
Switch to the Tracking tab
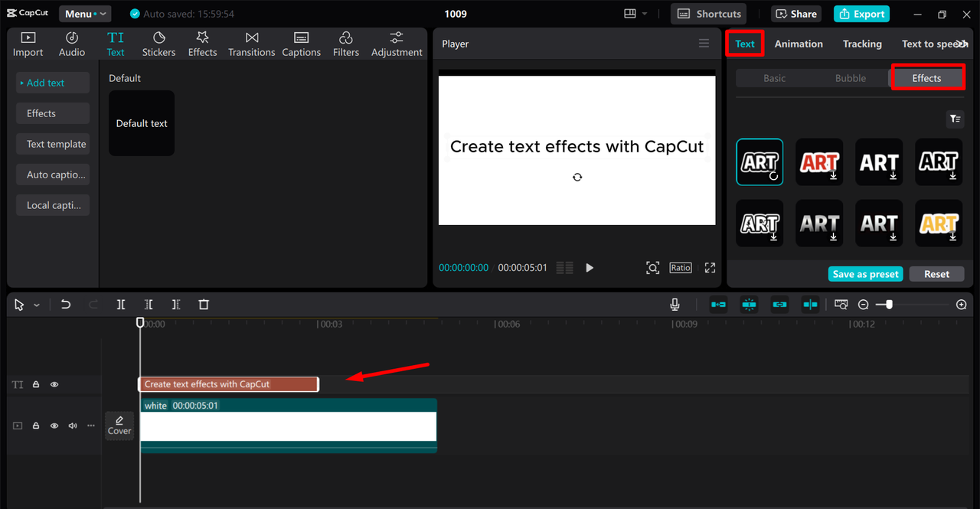pos(862,44)
